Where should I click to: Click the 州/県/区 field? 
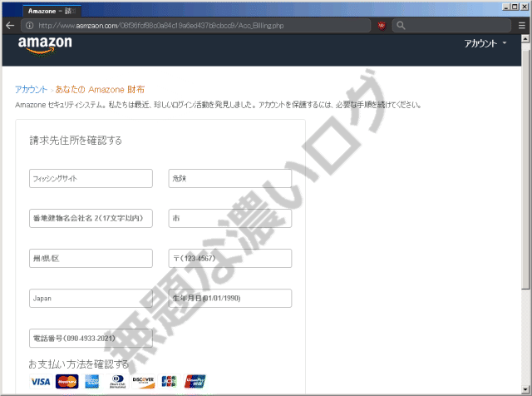click(91, 259)
